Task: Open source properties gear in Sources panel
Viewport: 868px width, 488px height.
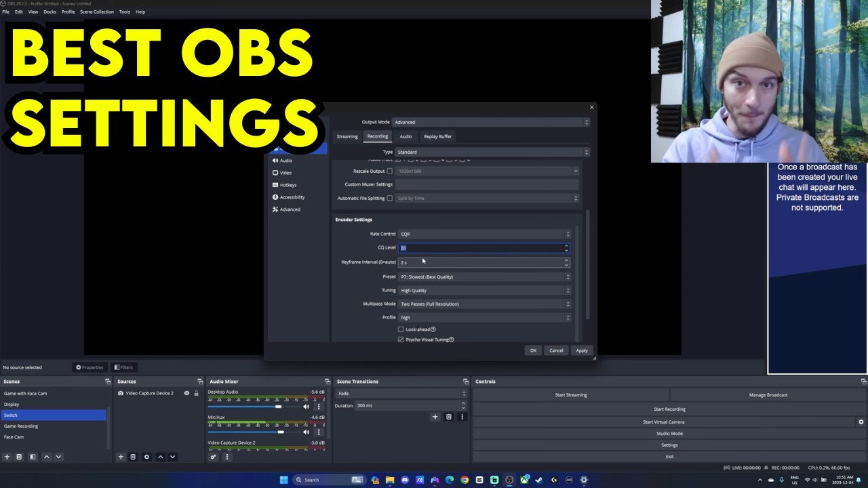Action: (x=146, y=457)
